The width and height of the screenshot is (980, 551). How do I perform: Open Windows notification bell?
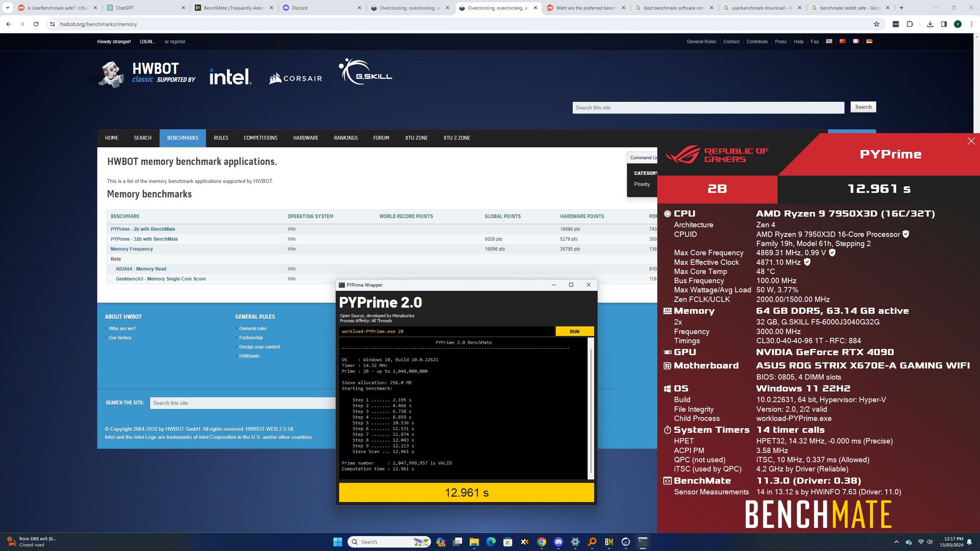[969, 542]
